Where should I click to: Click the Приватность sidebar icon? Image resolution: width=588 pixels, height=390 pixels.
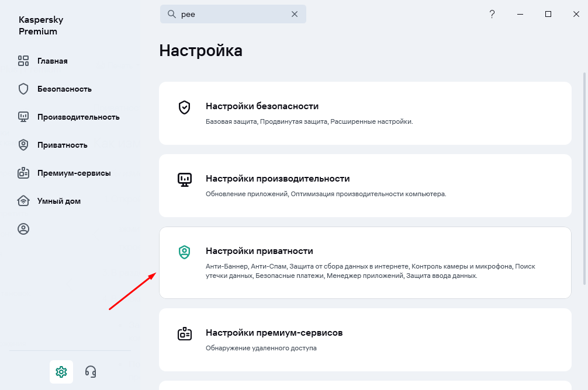(x=23, y=145)
